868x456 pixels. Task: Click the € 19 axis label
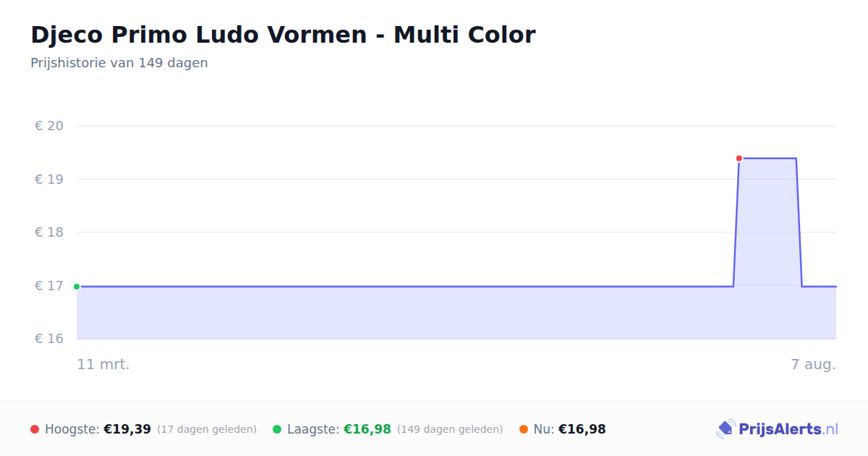pyautogui.click(x=49, y=179)
